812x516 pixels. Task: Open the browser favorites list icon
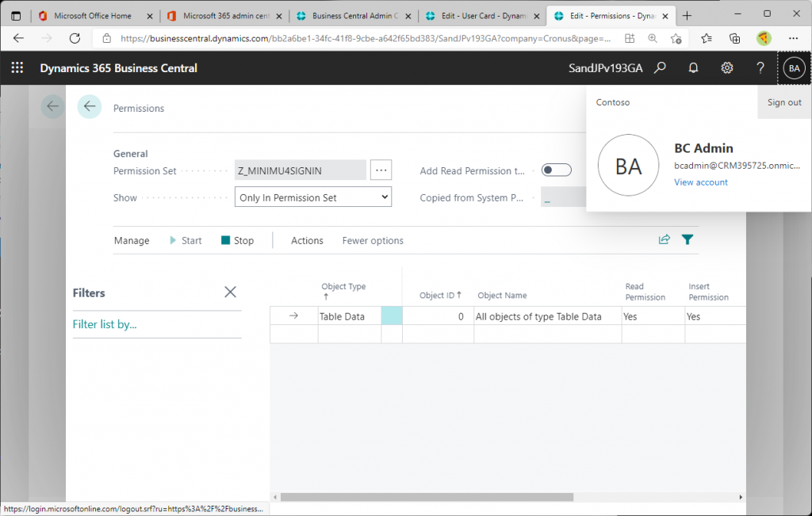(x=707, y=38)
